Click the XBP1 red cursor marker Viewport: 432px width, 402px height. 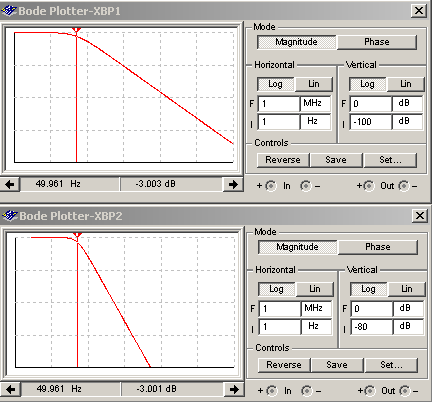pos(76,31)
